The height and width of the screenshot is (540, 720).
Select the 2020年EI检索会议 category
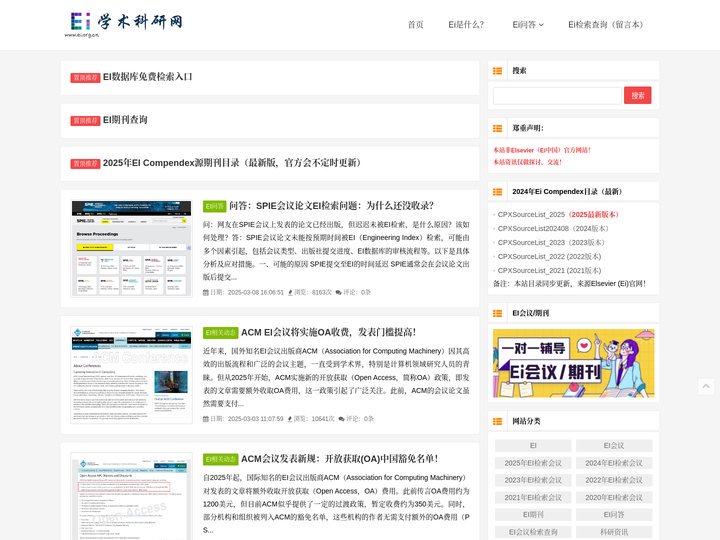coord(614,497)
